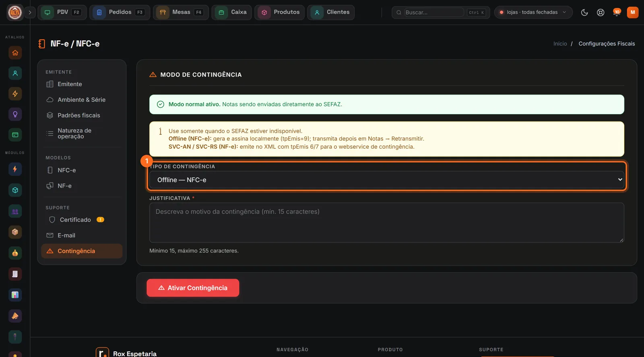Viewport: 644px width, 357px height.
Task: Open the notifications bell icon
Action: coord(616,12)
